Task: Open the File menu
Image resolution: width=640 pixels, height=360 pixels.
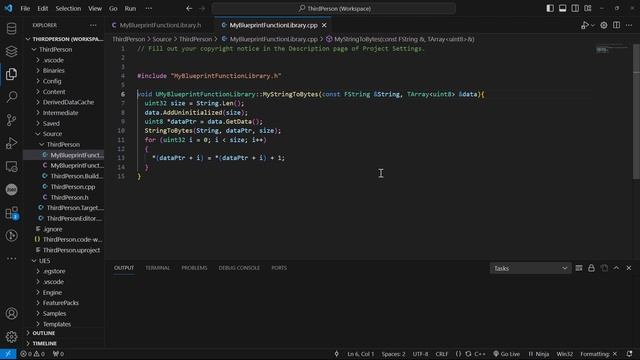Action: (x=25, y=8)
